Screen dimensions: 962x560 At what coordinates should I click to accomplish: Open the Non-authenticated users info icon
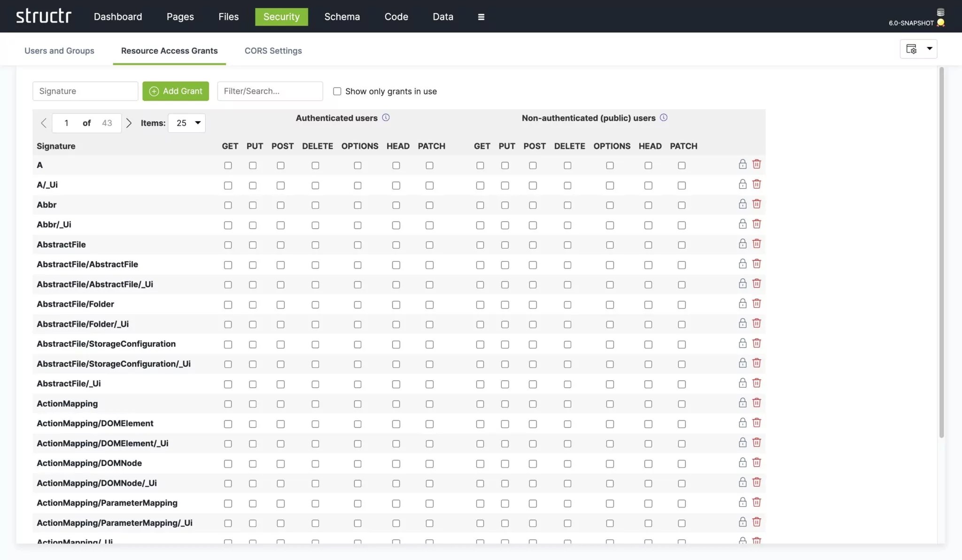[x=663, y=118]
